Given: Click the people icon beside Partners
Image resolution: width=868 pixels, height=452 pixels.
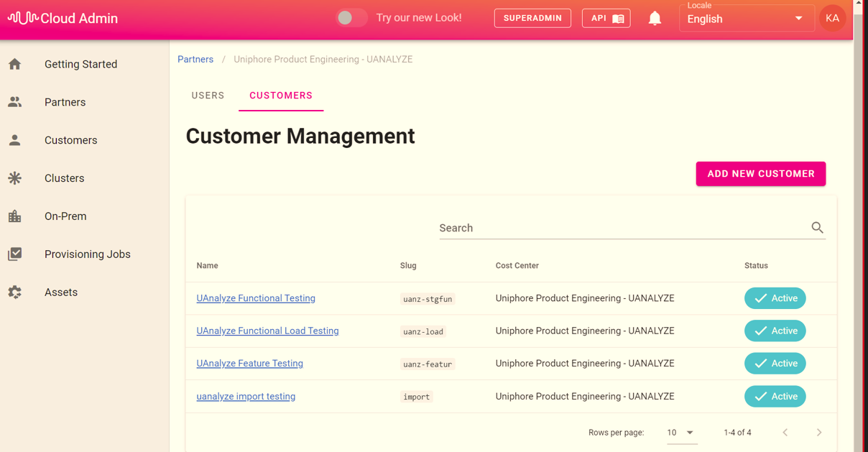Looking at the screenshot, I should click(x=15, y=102).
